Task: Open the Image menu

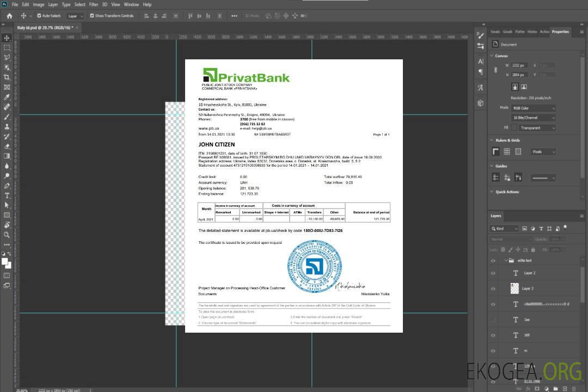Action: (x=39, y=4)
